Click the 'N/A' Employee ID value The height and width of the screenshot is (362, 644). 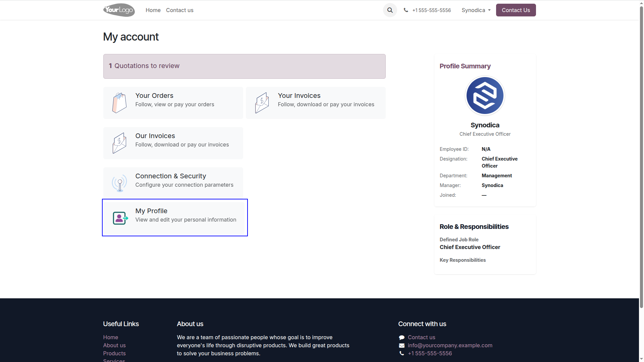pyautogui.click(x=486, y=149)
